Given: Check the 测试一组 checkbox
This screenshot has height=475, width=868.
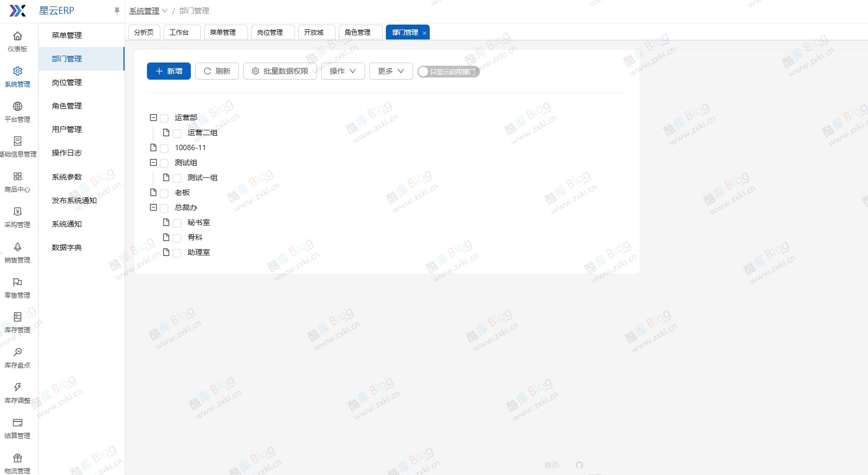Looking at the screenshot, I should [x=177, y=178].
